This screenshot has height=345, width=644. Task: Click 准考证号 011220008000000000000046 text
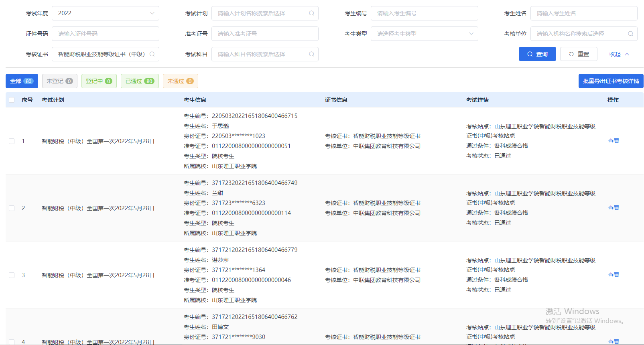tap(251, 280)
